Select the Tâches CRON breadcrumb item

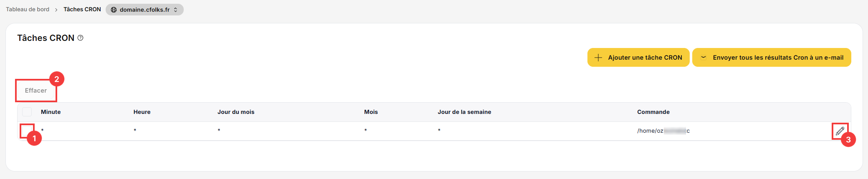point(82,9)
